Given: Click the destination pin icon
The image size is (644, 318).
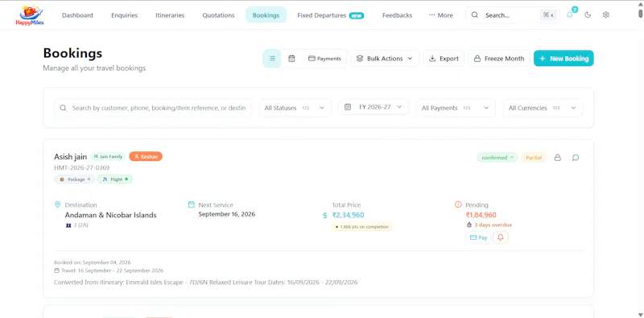Looking at the screenshot, I should tap(57, 204).
